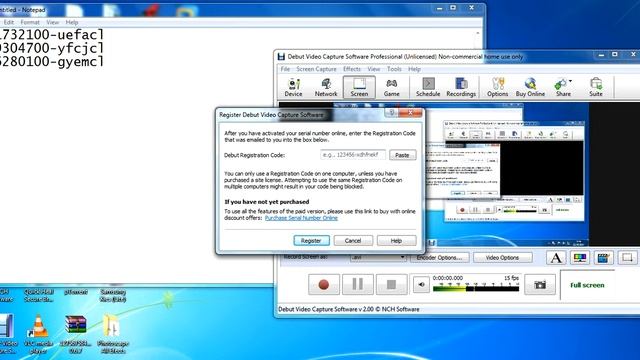Screen dimensions: 640x360
Task: Open the Recordings list icon
Action: 461,87
